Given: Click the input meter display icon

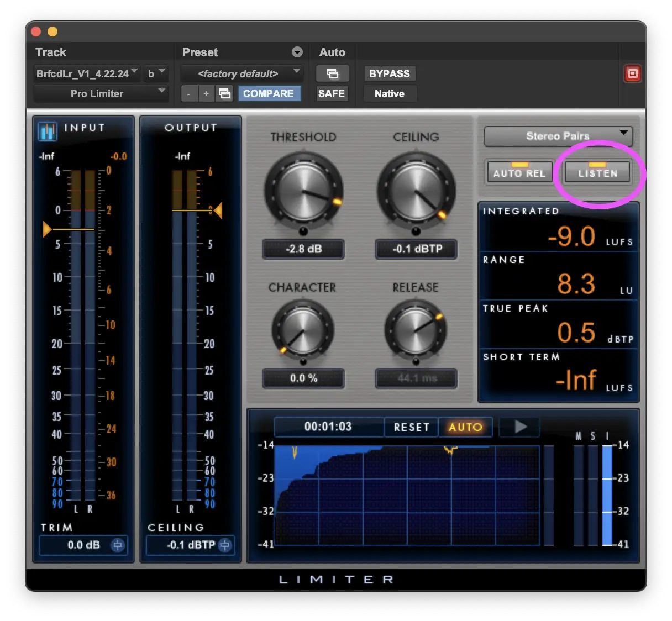Looking at the screenshot, I should (48, 131).
